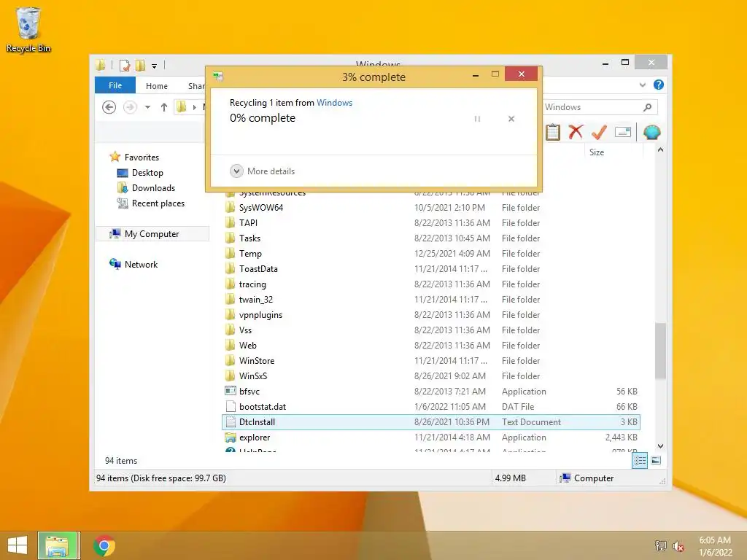Go up one folder level
Viewport: 747px width, 560px height.
(x=164, y=107)
